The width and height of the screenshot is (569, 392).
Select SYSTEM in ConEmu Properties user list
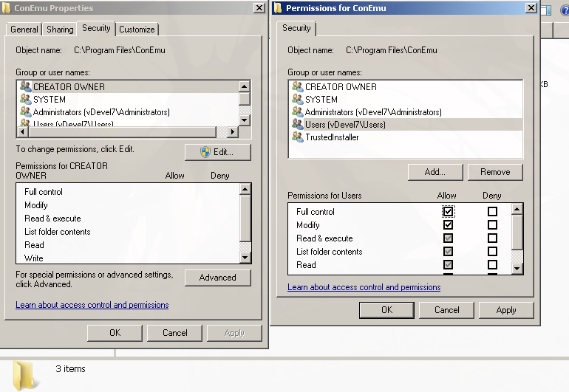pyautogui.click(x=128, y=100)
